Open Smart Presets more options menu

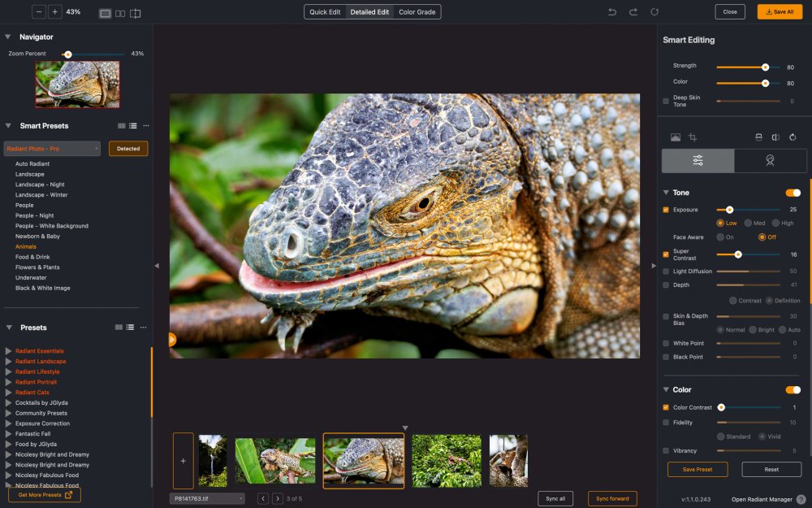coord(146,126)
